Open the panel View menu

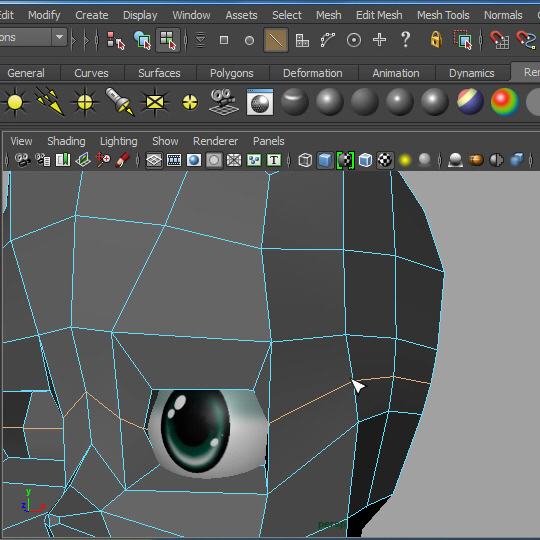tap(21, 141)
